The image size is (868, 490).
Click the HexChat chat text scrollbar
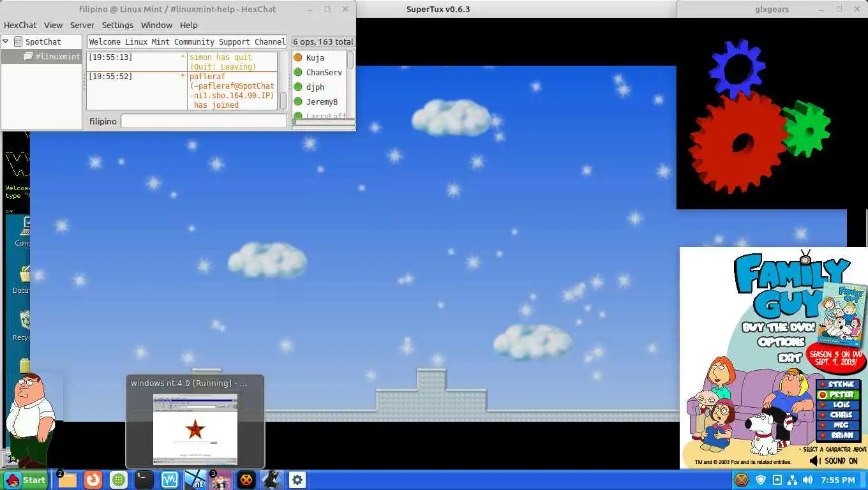click(x=283, y=101)
